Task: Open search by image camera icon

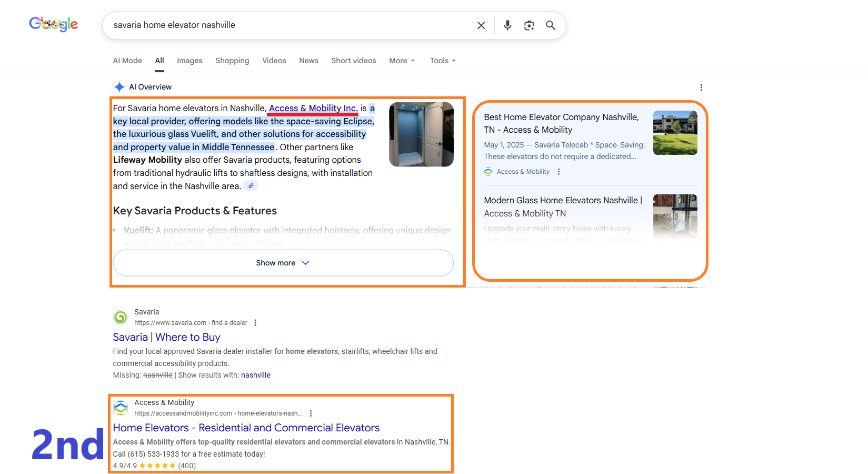Action: coord(529,25)
